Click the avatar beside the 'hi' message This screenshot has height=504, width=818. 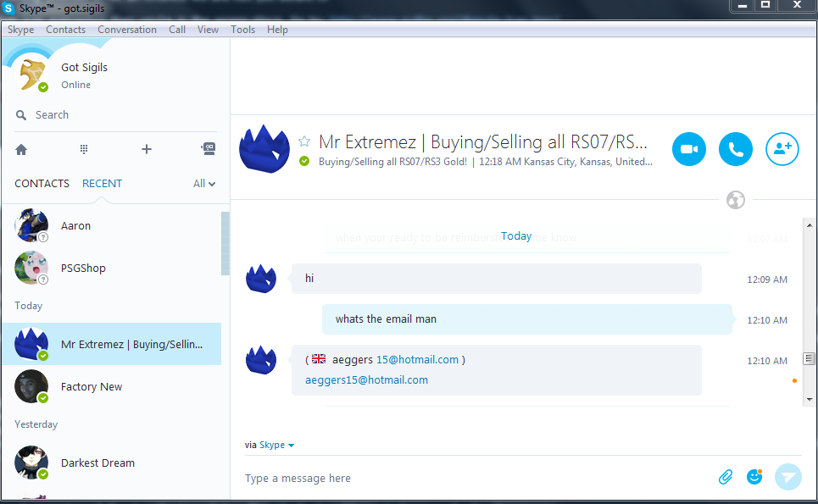tap(261, 279)
